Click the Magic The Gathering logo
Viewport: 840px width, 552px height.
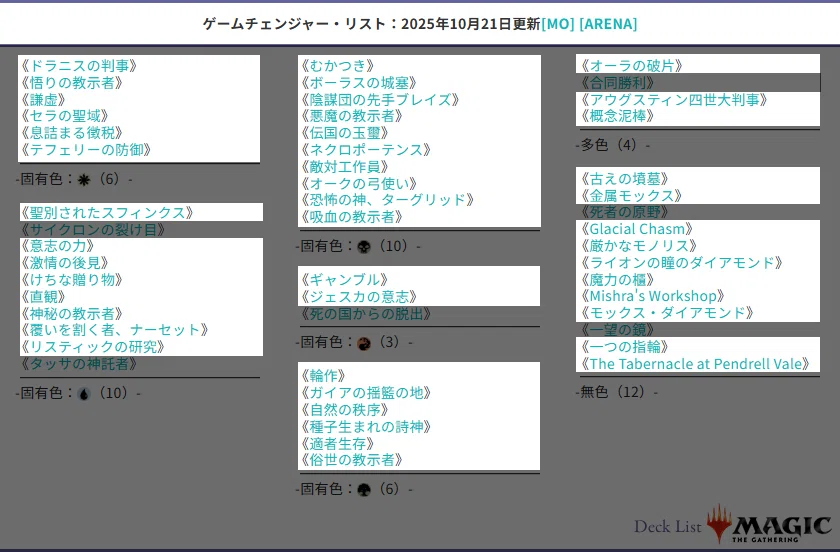pyautogui.click(x=769, y=524)
